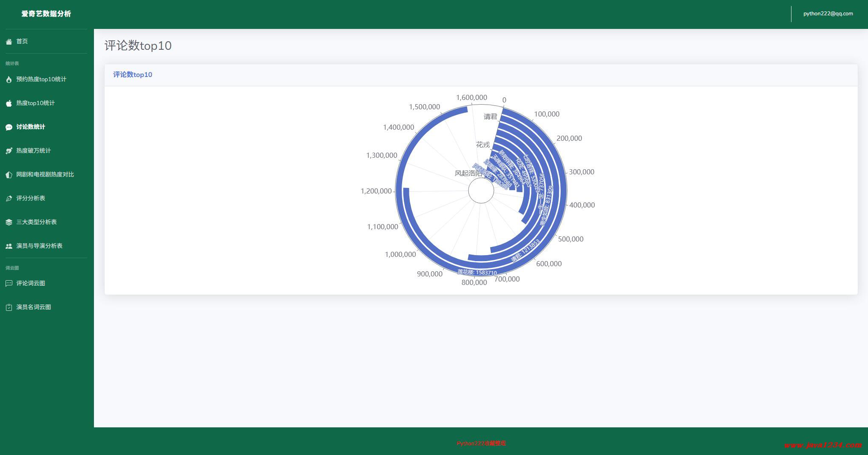The height and width of the screenshot is (455, 868).
Task: Click the pen icon for 评分分析表
Action: pyautogui.click(x=9, y=199)
